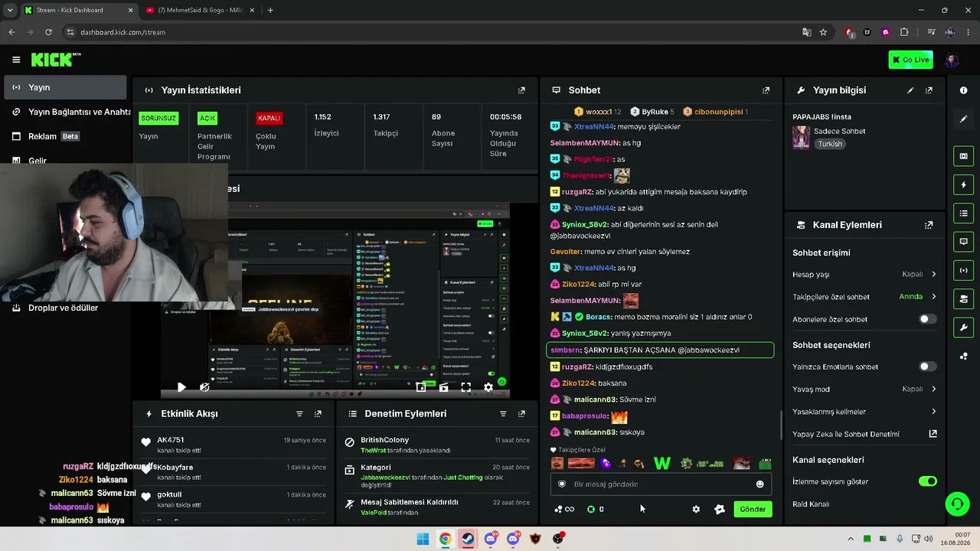This screenshot has height=551, width=980.
Task: Toggle stream statistics widget in right sidebar
Action: [963, 270]
